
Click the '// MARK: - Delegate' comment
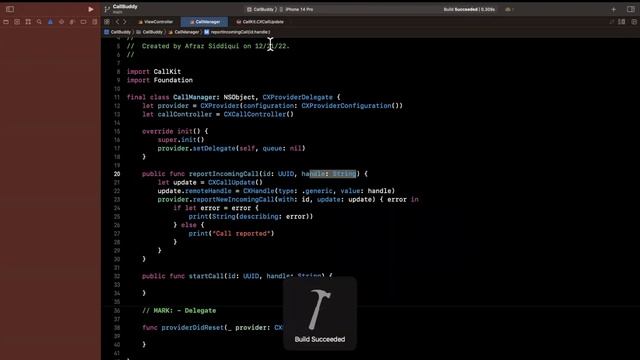click(x=179, y=311)
